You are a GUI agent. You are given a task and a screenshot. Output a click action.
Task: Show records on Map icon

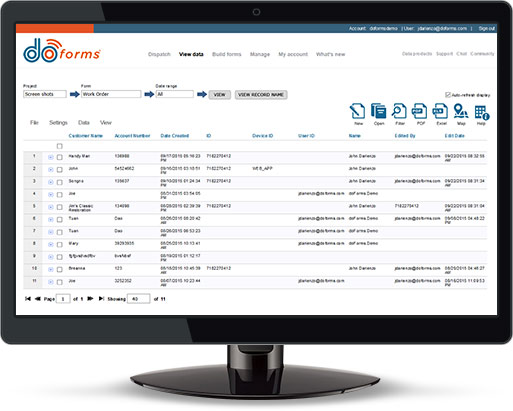(x=461, y=111)
